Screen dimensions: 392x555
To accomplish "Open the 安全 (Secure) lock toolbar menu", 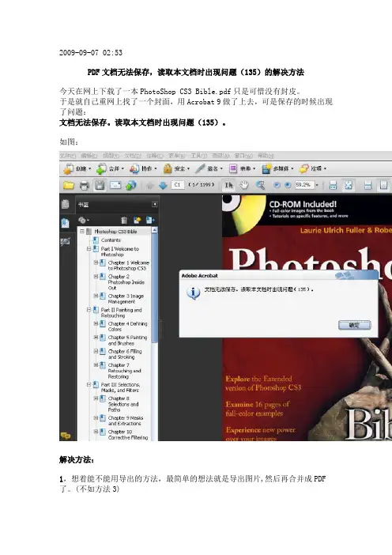I will coord(176,169).
